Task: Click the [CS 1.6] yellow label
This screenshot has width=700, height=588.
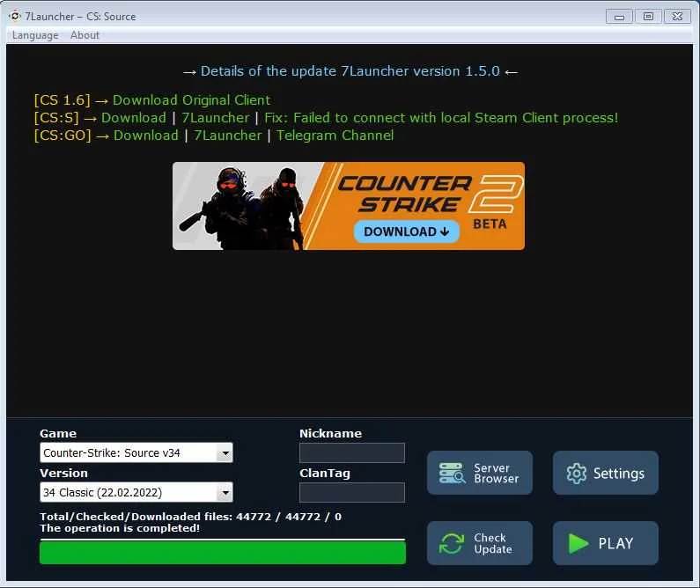Action: coord(62,100)
